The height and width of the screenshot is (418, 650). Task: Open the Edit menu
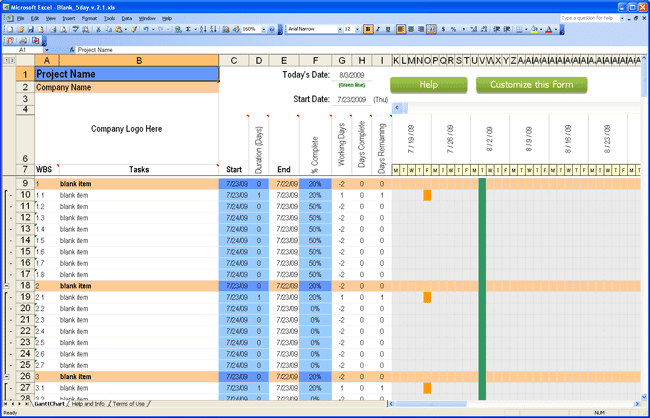pos(35,18)
